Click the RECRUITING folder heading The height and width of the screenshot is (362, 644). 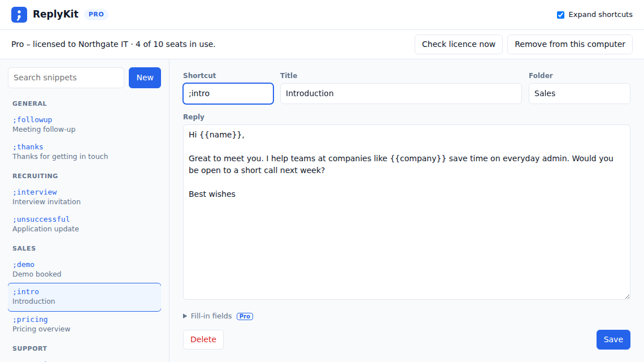click(35, 176)
